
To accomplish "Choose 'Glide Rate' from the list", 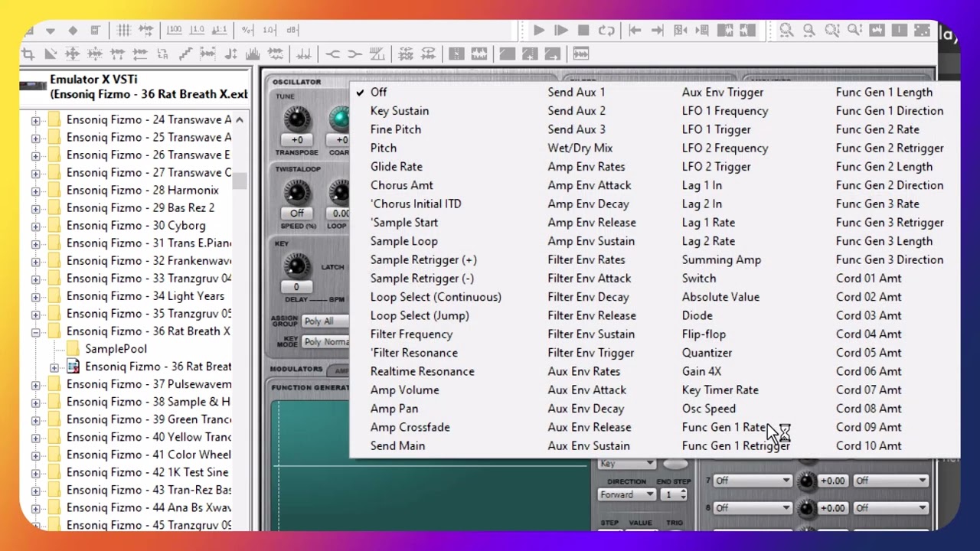I will click(x=396, y=167).
